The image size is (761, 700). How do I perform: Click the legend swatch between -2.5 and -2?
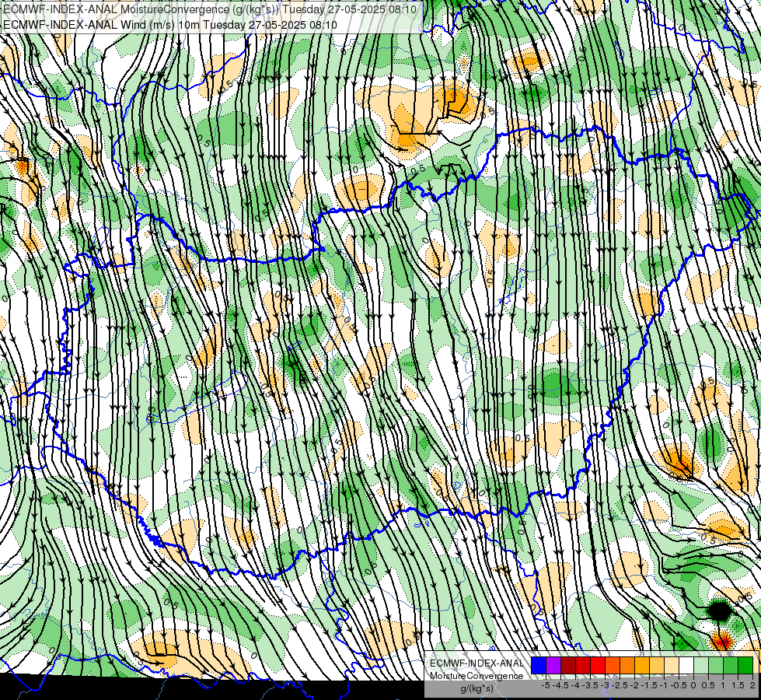(x=627, y=666)
